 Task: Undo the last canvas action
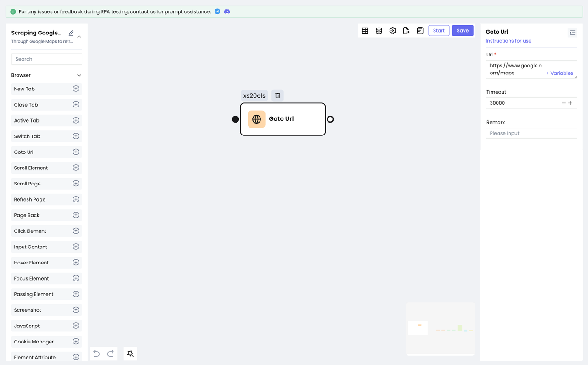click(96, 354)
